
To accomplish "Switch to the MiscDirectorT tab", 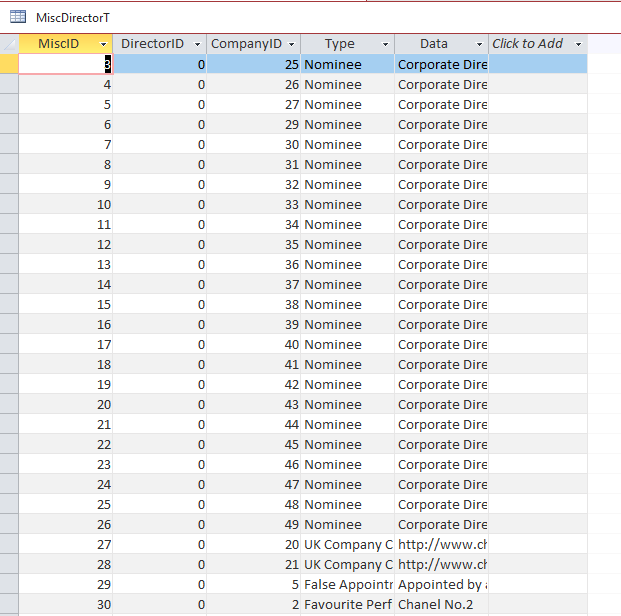I will click(x=72, y=18).
